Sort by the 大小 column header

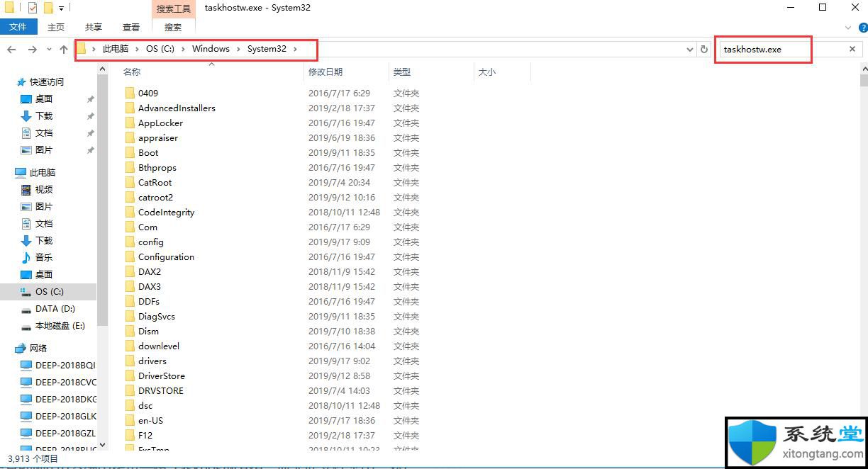pyautogui.click(x=487, y=72)
